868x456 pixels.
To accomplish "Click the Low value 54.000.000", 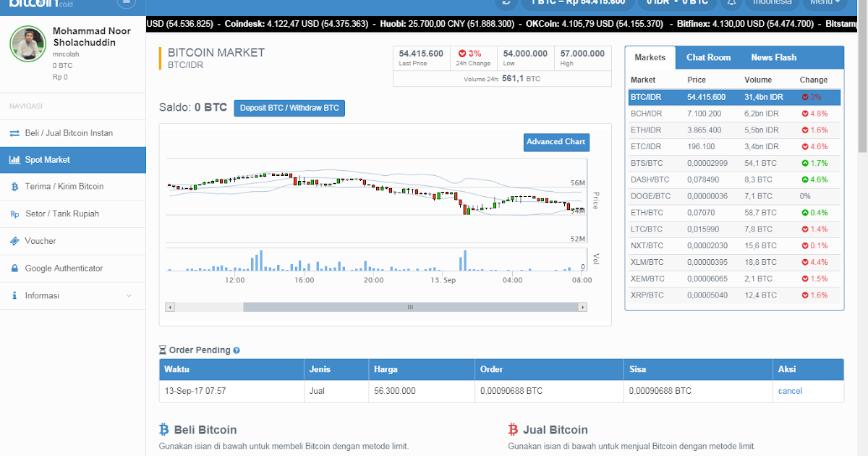I will coord(525,54).
